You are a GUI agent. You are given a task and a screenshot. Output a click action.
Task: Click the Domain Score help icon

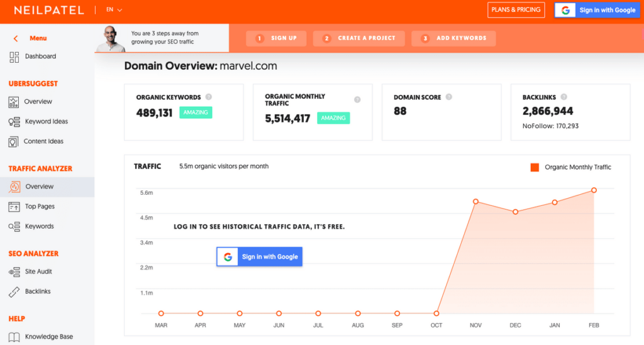coord(449,97)
